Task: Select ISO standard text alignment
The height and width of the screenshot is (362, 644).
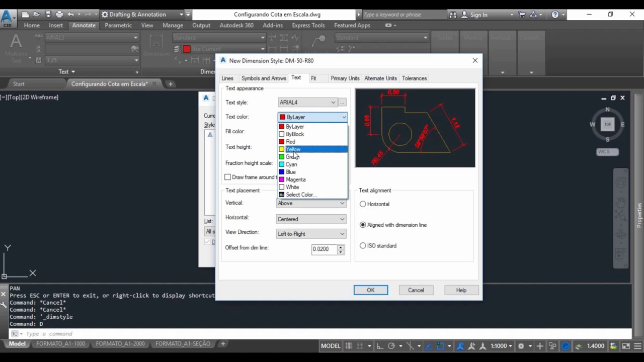Action: coord(363,245)
